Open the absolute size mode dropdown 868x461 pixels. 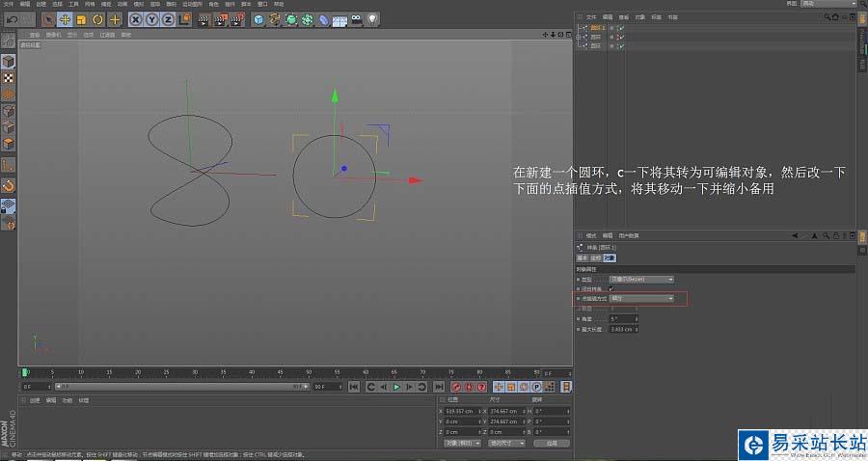(506, 444)
